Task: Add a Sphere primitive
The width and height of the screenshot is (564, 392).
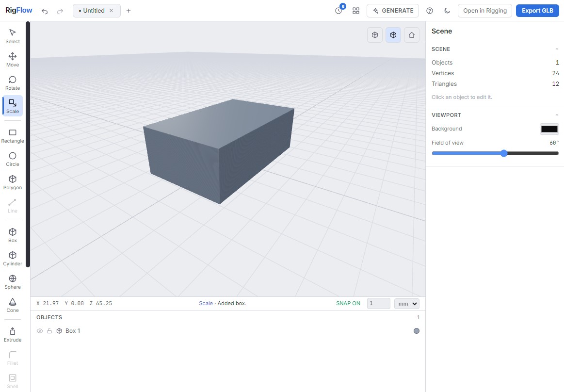Action: pos(13,281)
